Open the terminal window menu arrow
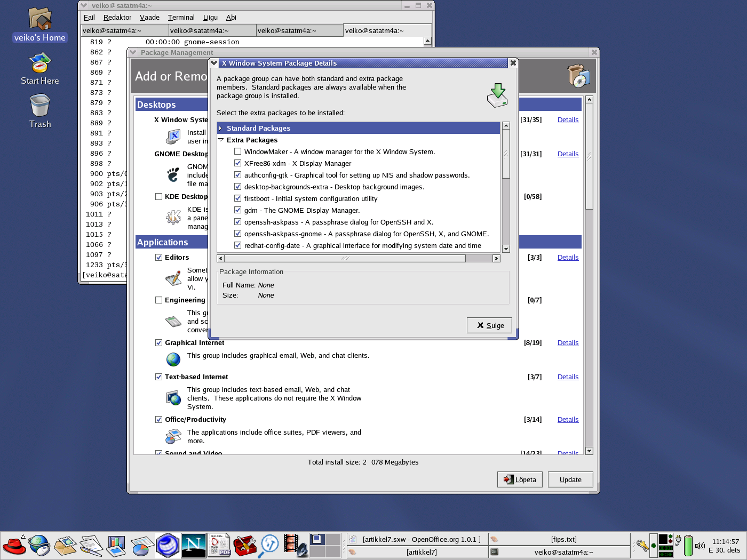Image resolution: width=747 pixels, height=560 pixels. 84,5
